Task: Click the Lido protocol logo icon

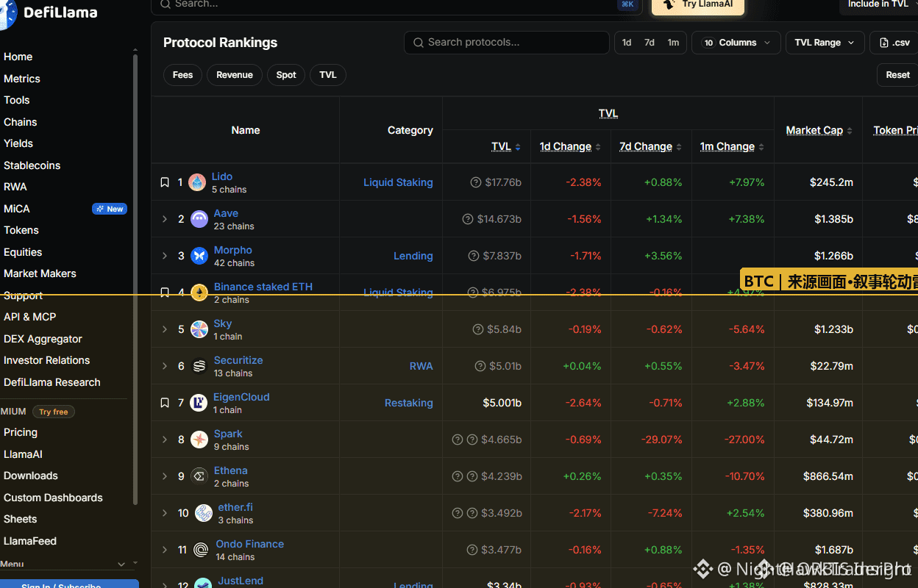Action: point(197,182)
